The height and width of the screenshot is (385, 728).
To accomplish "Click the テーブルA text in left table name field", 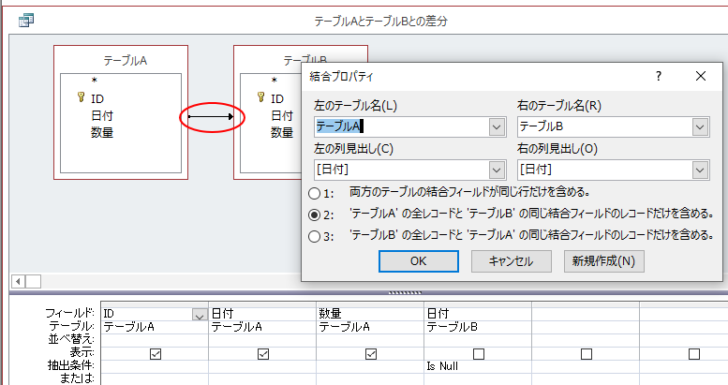I will coord(339,126).
